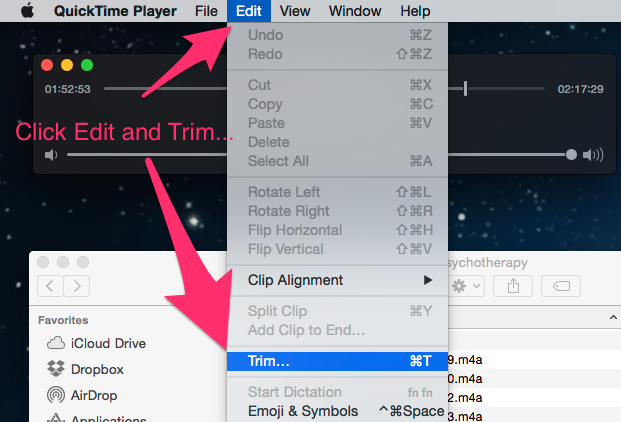Click Add Clip to End… entry

coord(337,330)
